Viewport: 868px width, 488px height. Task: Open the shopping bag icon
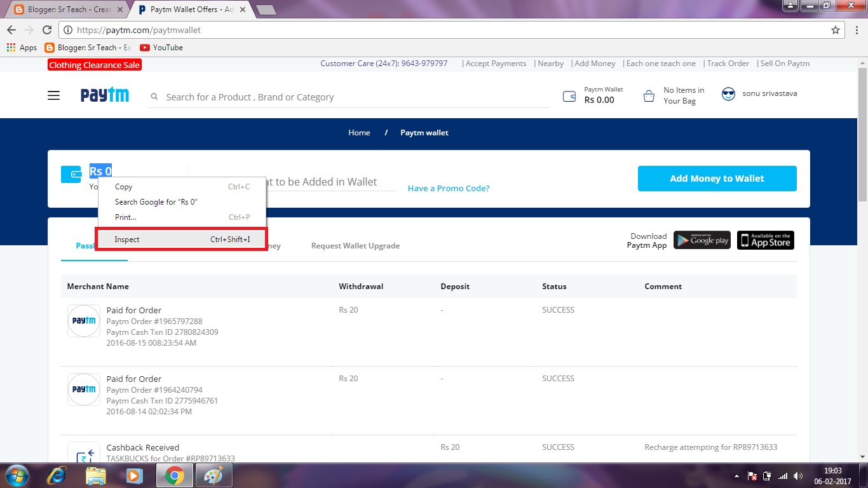(x=649, y=95)
